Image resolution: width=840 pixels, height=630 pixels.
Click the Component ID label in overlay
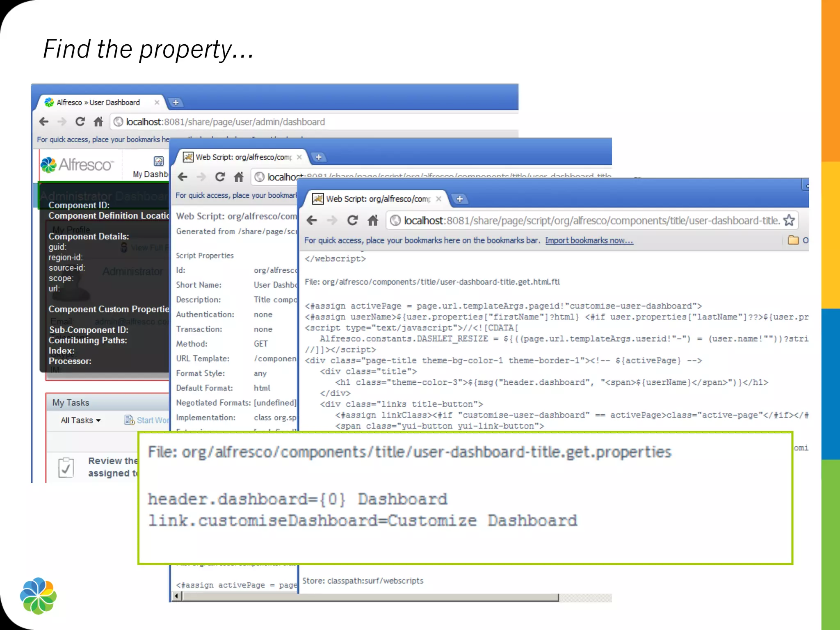point(79,205)
